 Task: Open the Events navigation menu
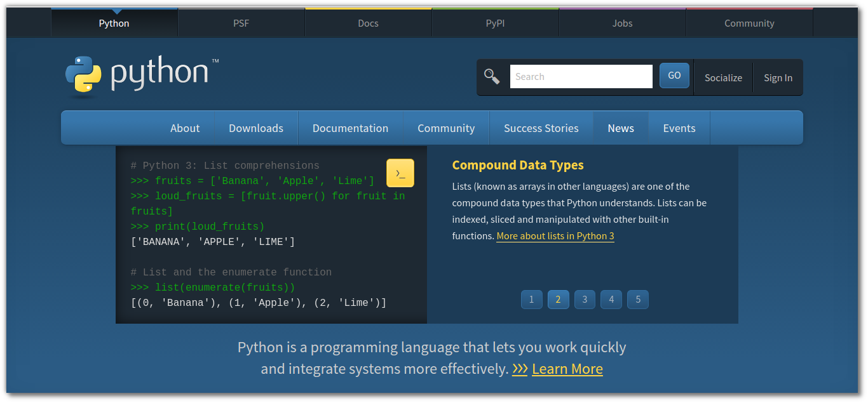tap(679, 128)
